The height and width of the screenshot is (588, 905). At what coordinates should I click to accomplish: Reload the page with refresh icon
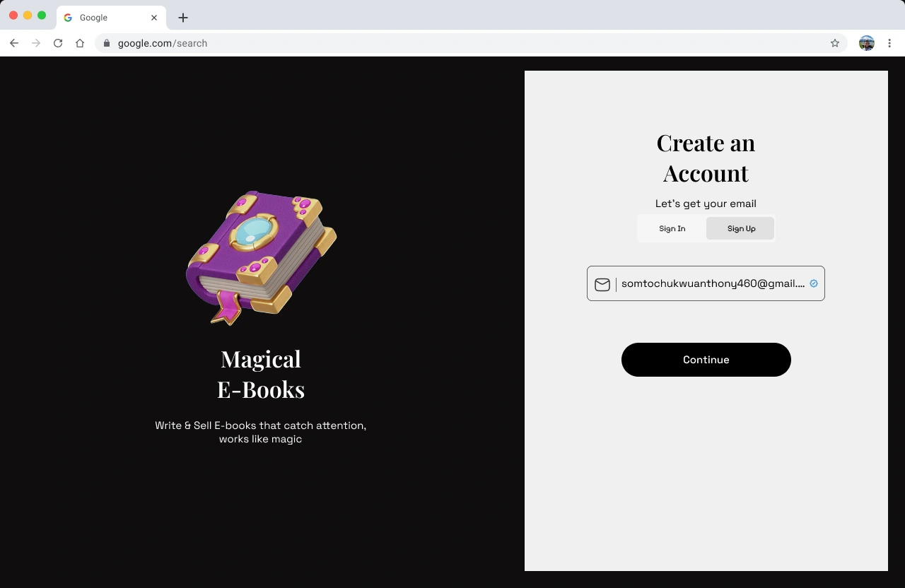(58, 43)
